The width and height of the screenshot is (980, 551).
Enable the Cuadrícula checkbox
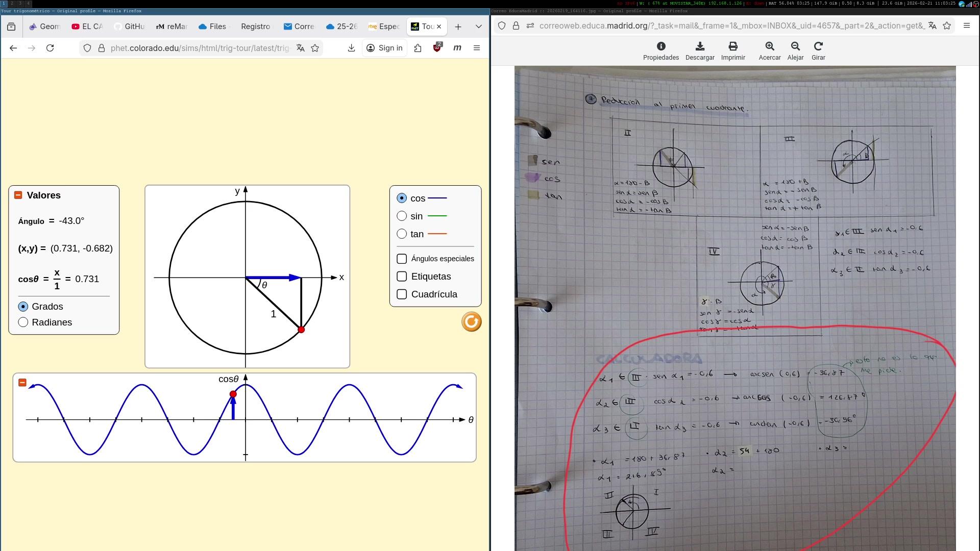(402, 294)
